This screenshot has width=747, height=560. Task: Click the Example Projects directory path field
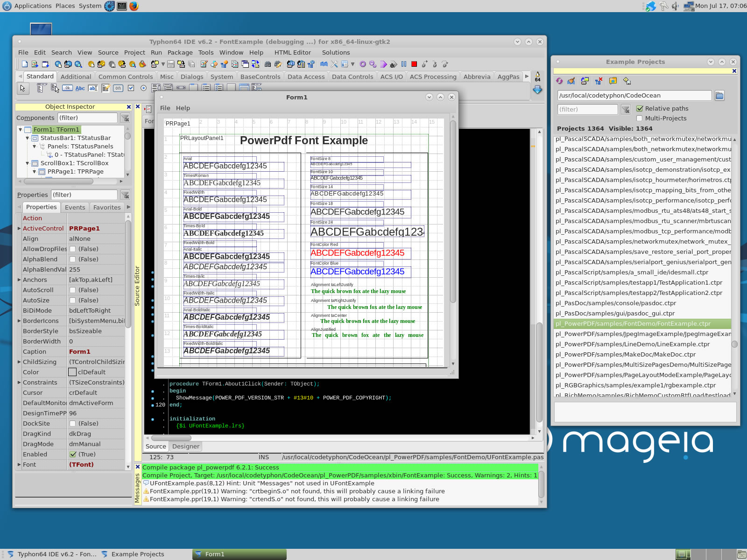[x=634, y=95]
